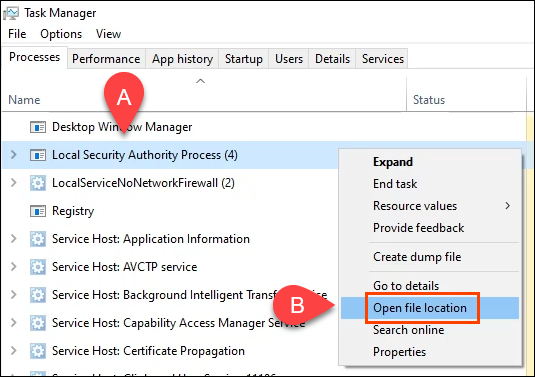Click the Desktop Window Manager process icon

[38, 127]
